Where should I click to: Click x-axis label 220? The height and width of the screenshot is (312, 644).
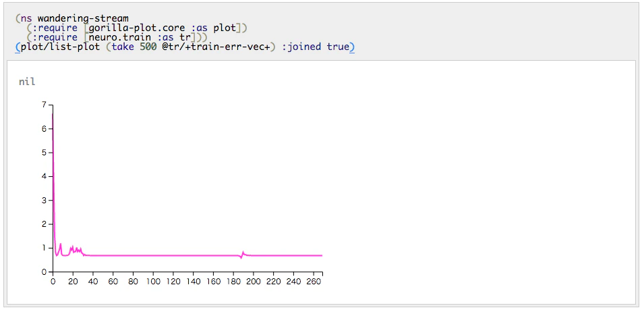pos(274,282)
